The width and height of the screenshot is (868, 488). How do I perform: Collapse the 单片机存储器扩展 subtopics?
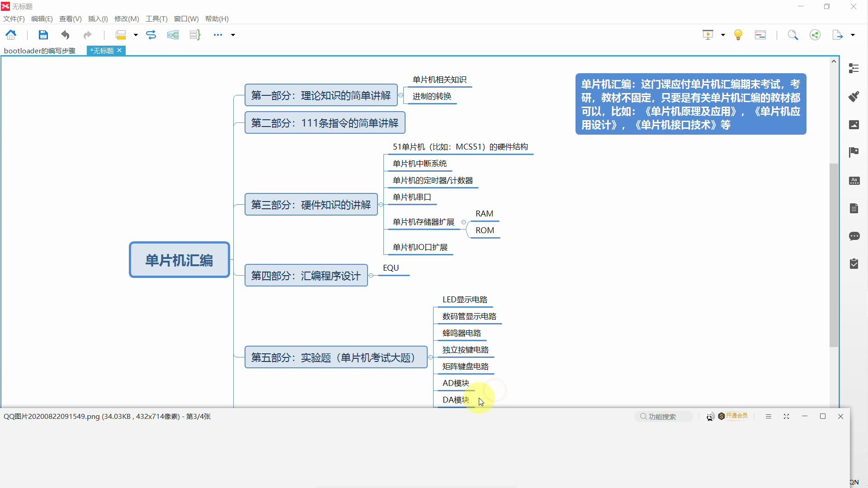[x=463, y=222]
